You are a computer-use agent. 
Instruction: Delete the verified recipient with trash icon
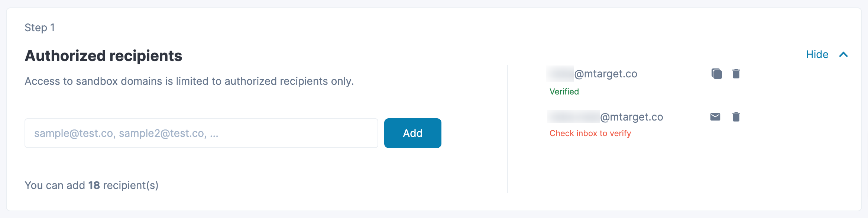[736, 74]
